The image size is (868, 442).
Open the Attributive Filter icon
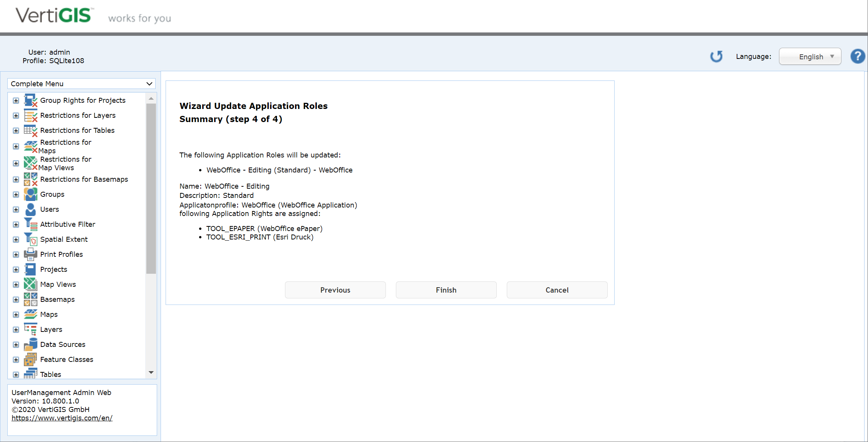[30, 224]
